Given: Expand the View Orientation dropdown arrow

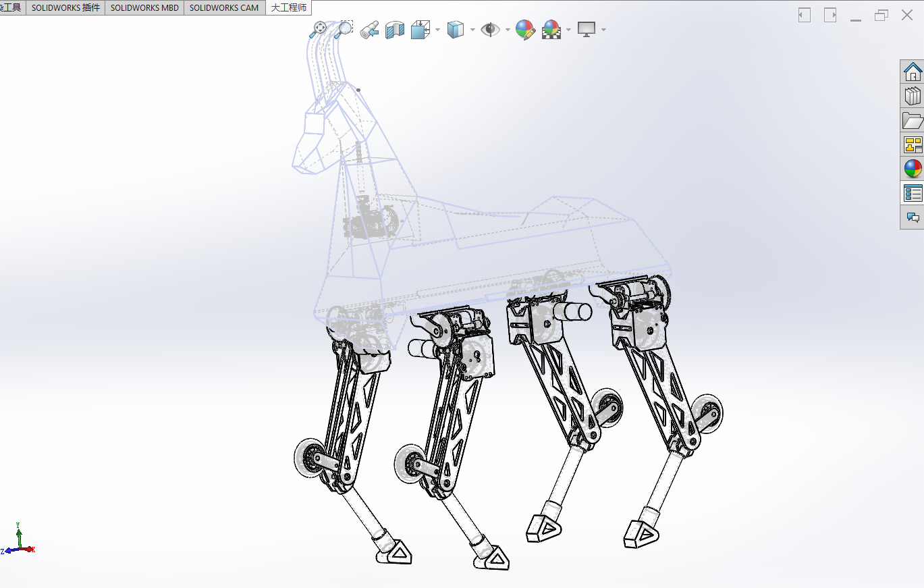Looking at the screenshot, I should click(437, 30).
